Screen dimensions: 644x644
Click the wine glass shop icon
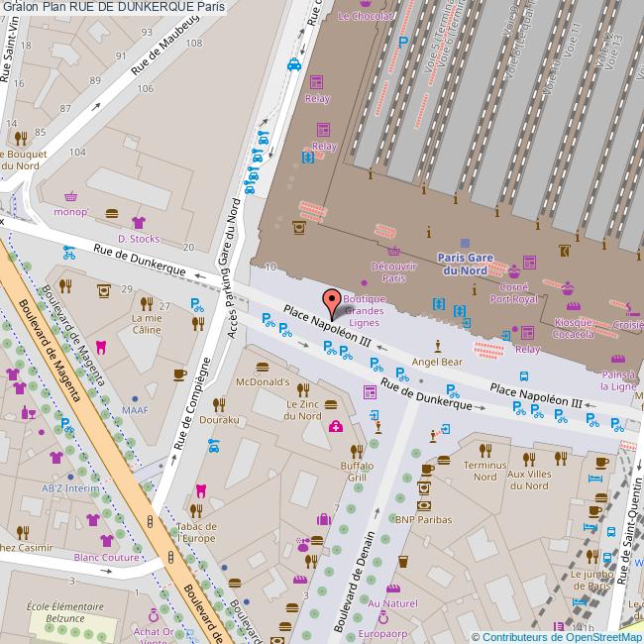(x=29, y=413)
